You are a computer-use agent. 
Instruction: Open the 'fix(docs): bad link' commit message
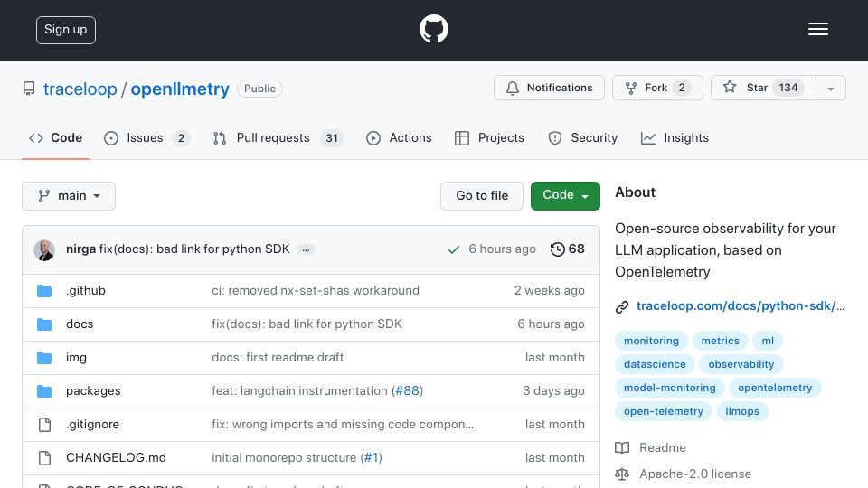click(x=194, y=249)
